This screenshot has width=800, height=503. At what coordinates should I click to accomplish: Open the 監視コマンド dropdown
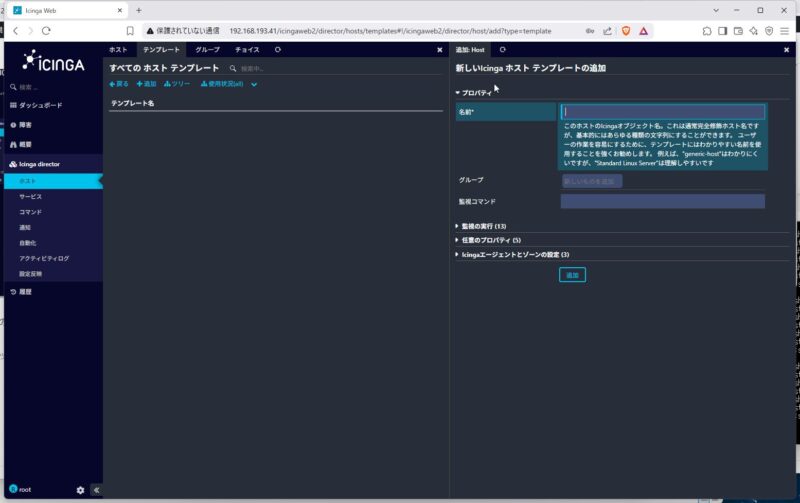coord(663,201)
